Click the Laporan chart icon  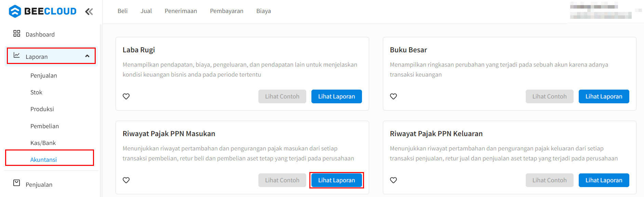click(x=16, y=55)
